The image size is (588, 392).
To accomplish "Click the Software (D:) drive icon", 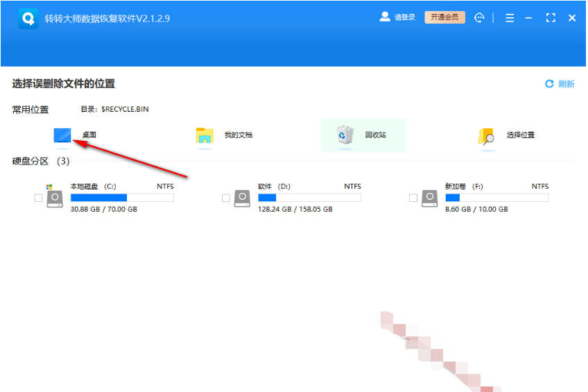I will [x=242, y=198].
